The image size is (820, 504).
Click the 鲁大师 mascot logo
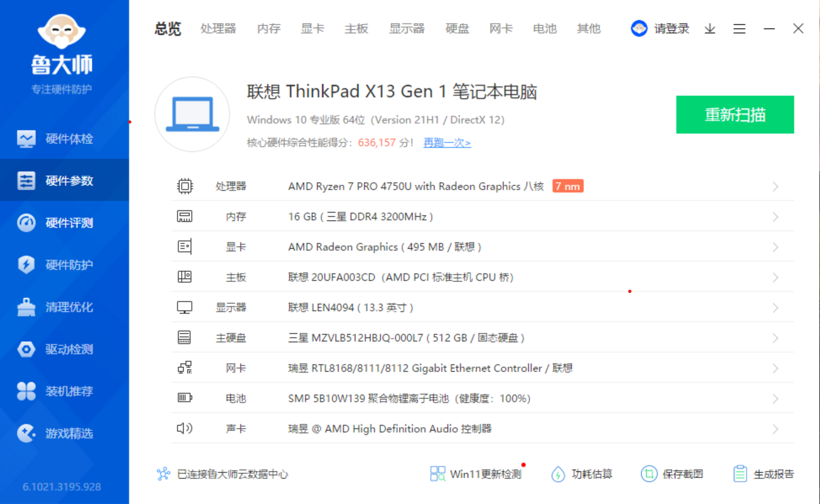coord(62,31)
